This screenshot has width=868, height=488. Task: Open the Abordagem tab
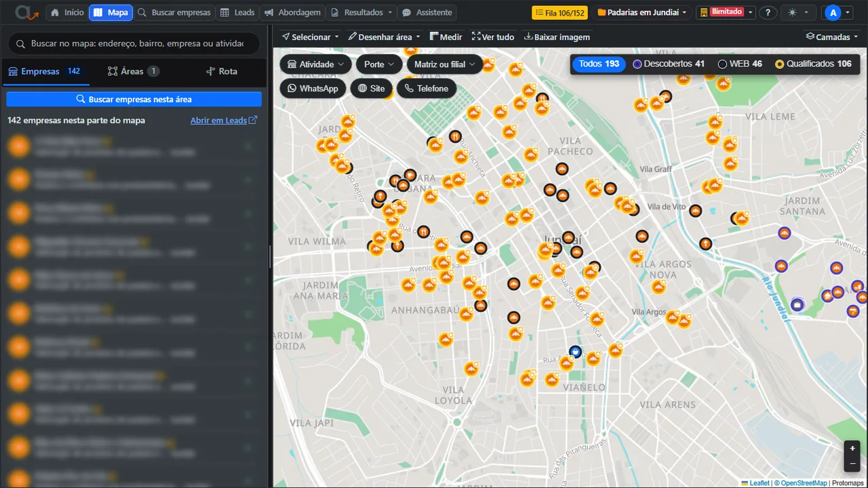[x=292, y=12]
